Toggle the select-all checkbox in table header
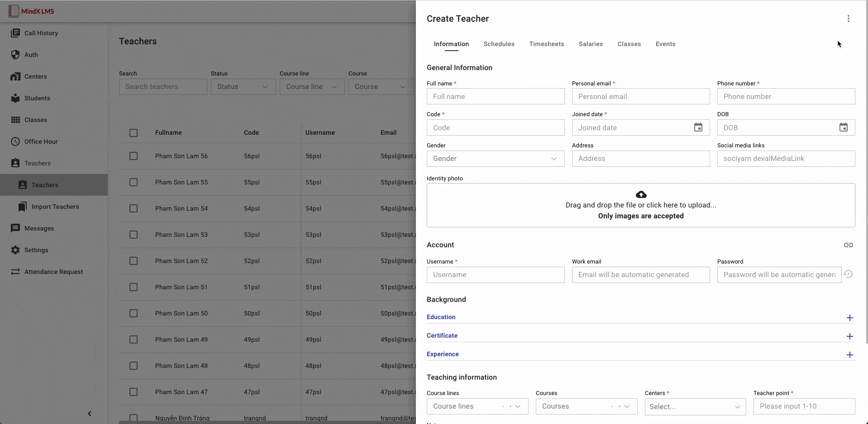The width and height of the screenshot is (868, 424). click(x=134, y=133)
